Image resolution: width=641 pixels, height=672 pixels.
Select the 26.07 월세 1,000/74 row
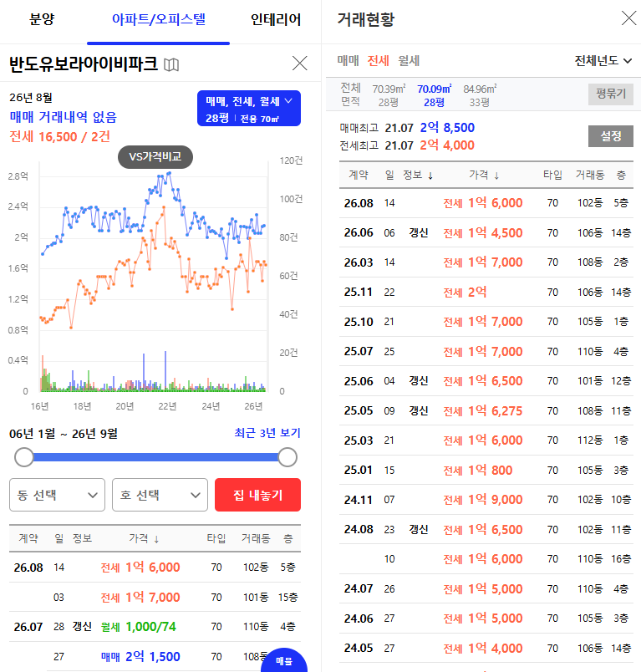155,627
